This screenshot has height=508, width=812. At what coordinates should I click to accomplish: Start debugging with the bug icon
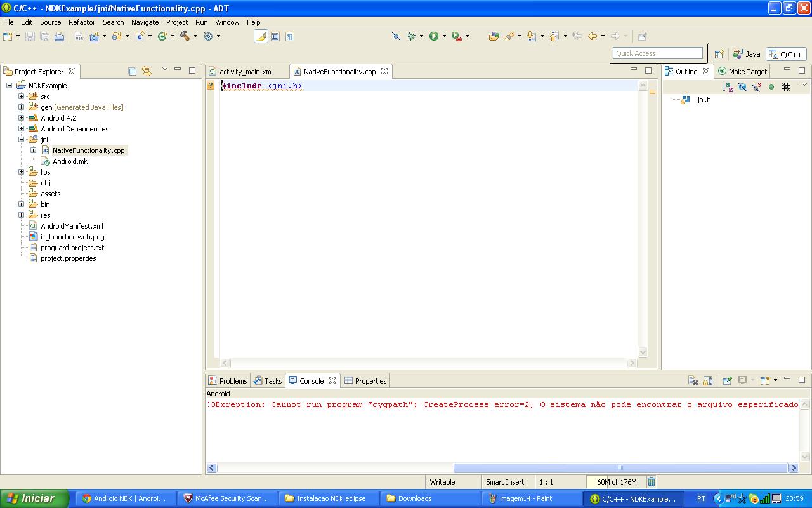click(411, 36)
